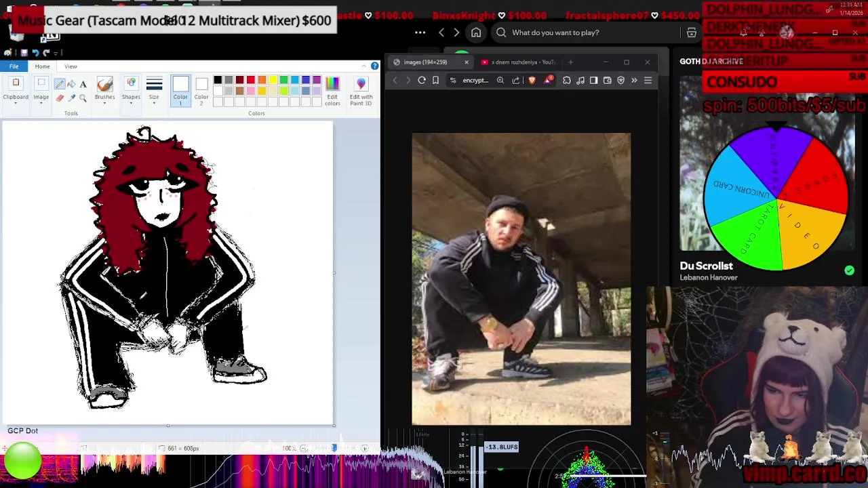The width and height of the screenshot is (868, 488).
Task: Open Edit with Paint 3D
Action: (361, 91)
